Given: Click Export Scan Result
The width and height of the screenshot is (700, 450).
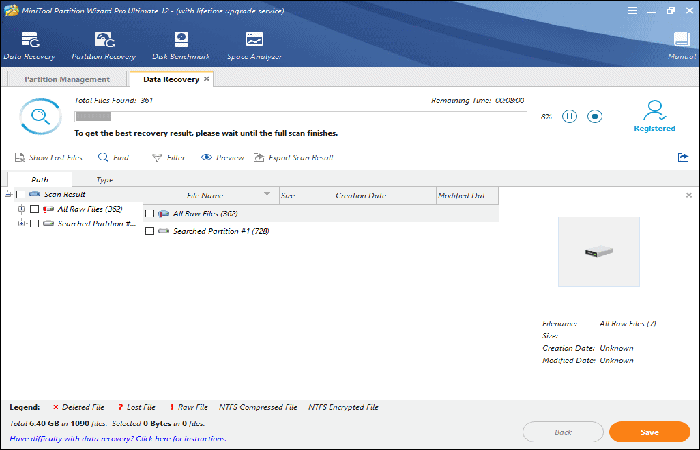Looking at the screenshot, I should coord(261,157).
